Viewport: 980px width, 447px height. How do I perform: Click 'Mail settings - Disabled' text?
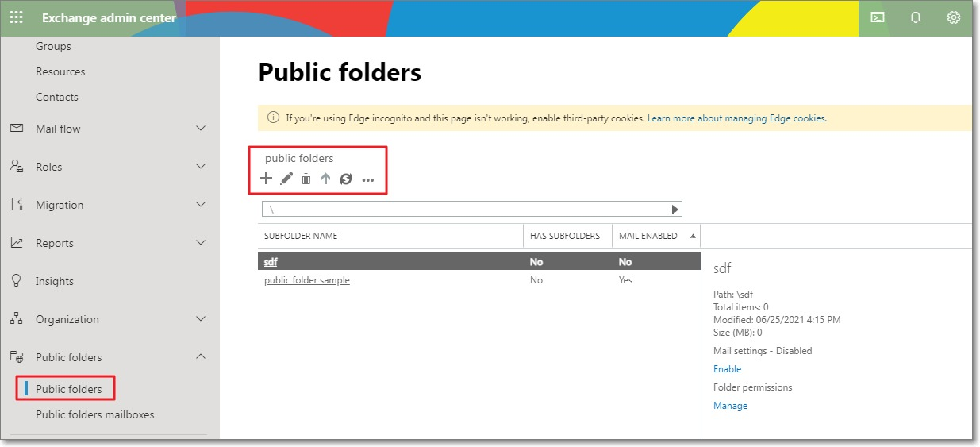pyautogui.click(x=763, y=351)
